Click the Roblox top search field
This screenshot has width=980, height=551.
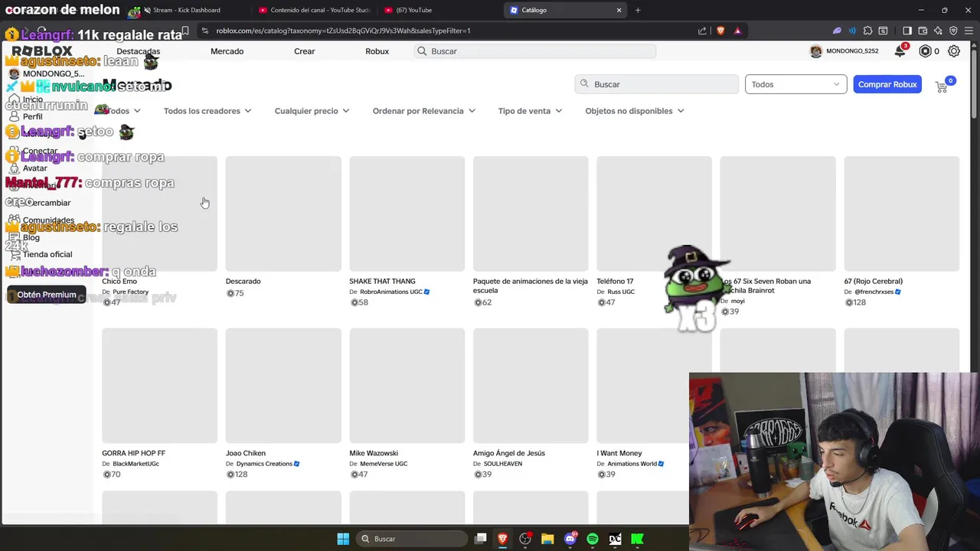click(535, 51)
